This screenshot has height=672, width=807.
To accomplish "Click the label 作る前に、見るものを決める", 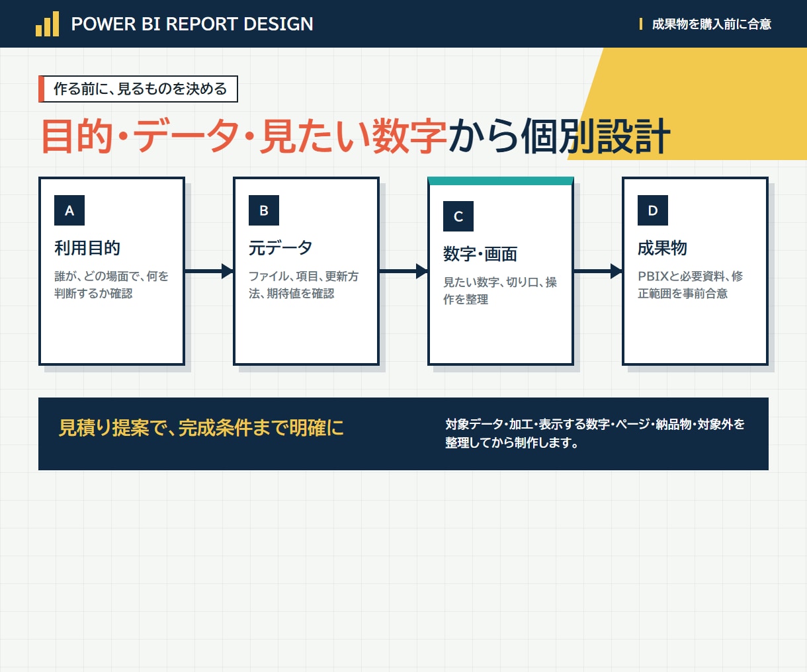I will click(138, 89).
